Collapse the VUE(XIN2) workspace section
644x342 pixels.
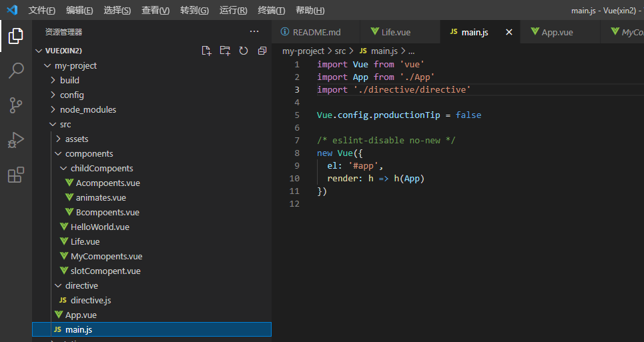pyautogui.click(x=39, y=51)
